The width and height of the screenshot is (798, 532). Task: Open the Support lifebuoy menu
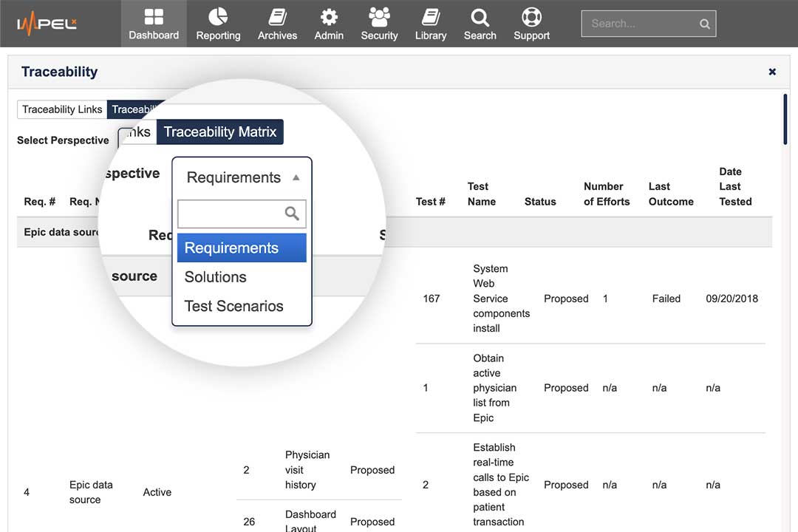531,24
